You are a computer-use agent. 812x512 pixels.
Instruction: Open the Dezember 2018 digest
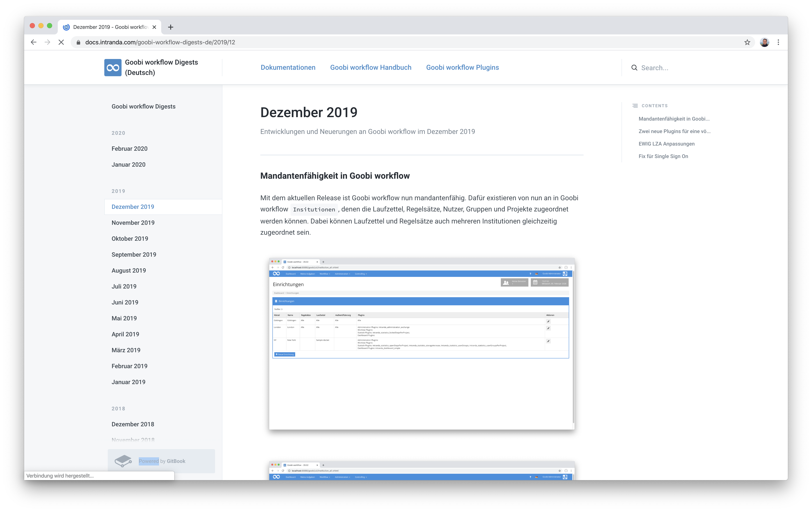click(133, 424)
